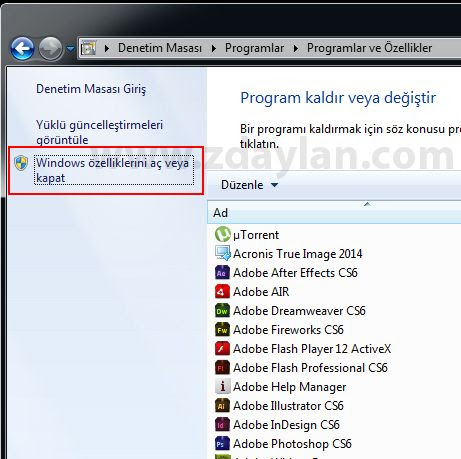This screenshot has height=459, width=461.
Task: Click the Adobe InDesign CS6 icon
Action: (222, 424)
